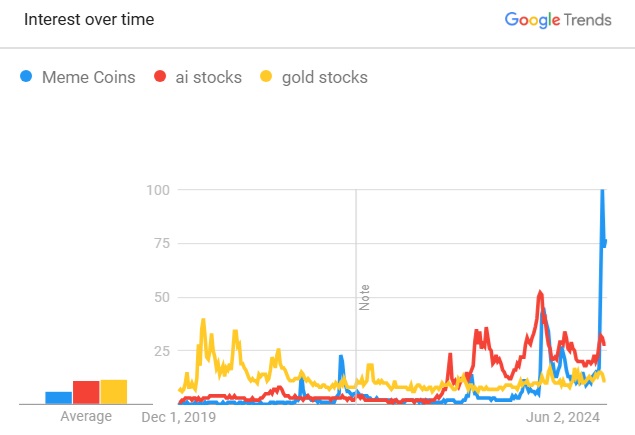This screenshot has height=435, width=635.
Task: Click the 75 y-axis label
Action: (162, 243)
